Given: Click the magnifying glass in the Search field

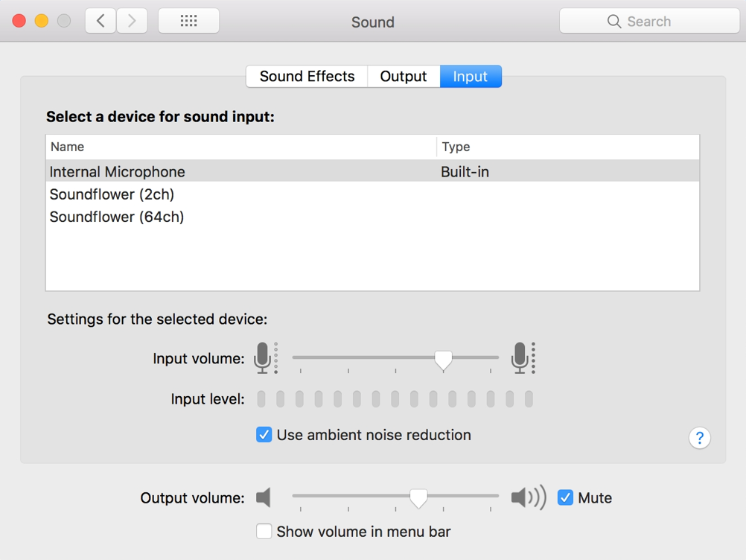Looking at the screenshot, I should pos(613,22).
